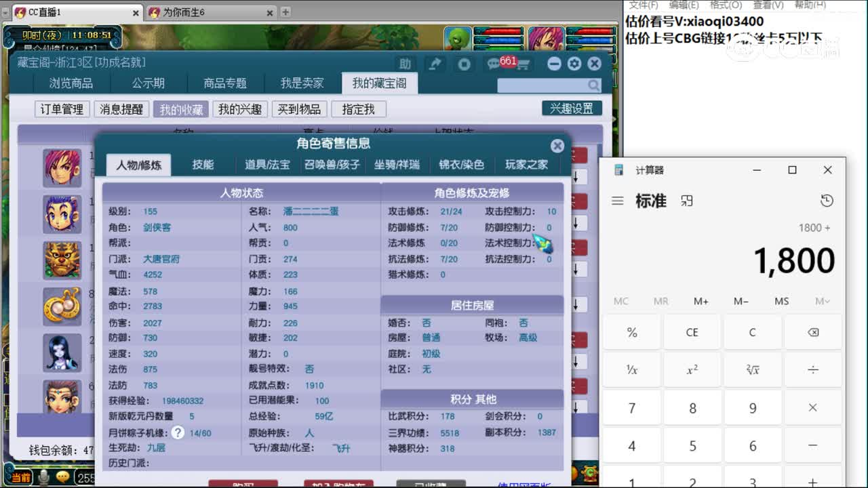The width and height of the screenshot is (868, 488).
Task: Click the question mark icon beside 月饼粽子仙缘
Action: point(177,432)
